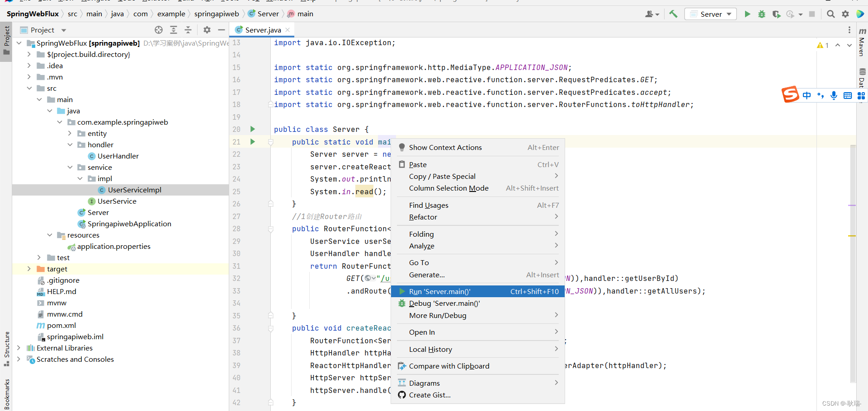Click run gutter arrow beside class Server
868x411 pixels.
253,129
